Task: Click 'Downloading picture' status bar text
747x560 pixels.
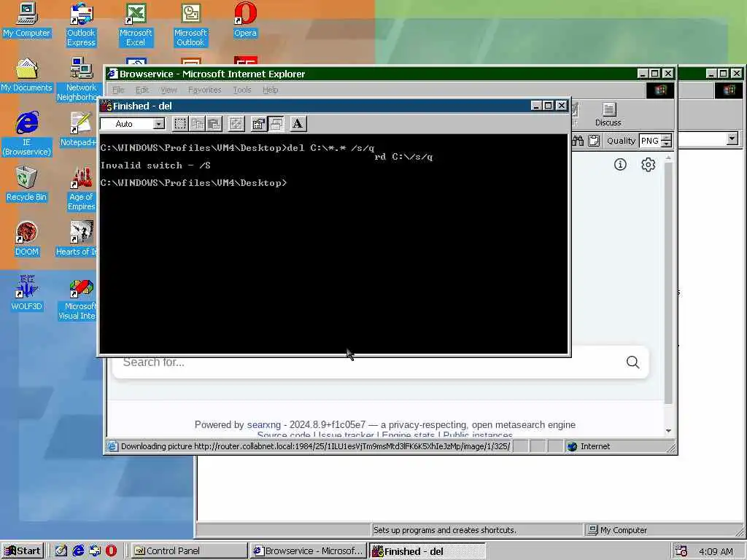Action: pos(315,446)
